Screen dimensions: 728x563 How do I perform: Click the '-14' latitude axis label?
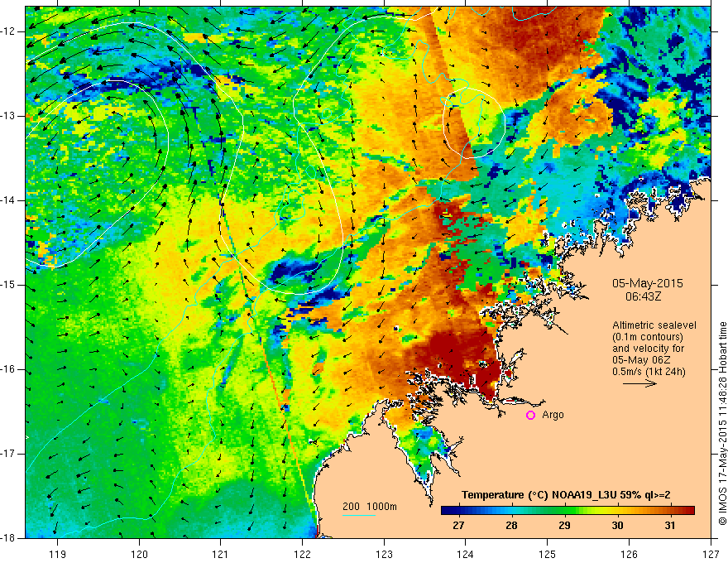[9, 200]
